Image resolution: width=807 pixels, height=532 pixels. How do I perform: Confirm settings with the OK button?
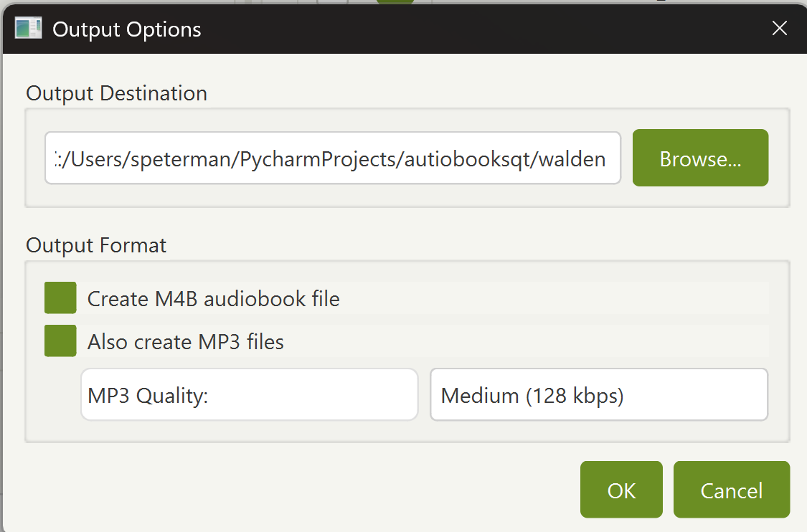coord(621,490)
